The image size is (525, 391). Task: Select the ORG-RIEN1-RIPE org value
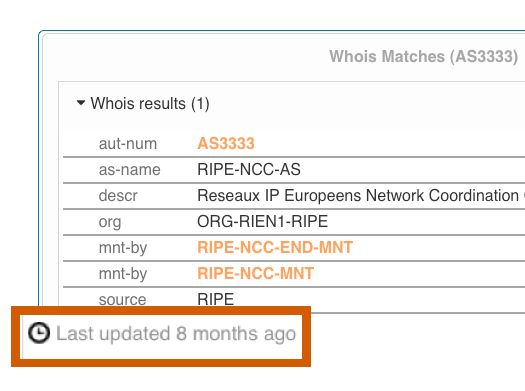click(x=262, y=221)
